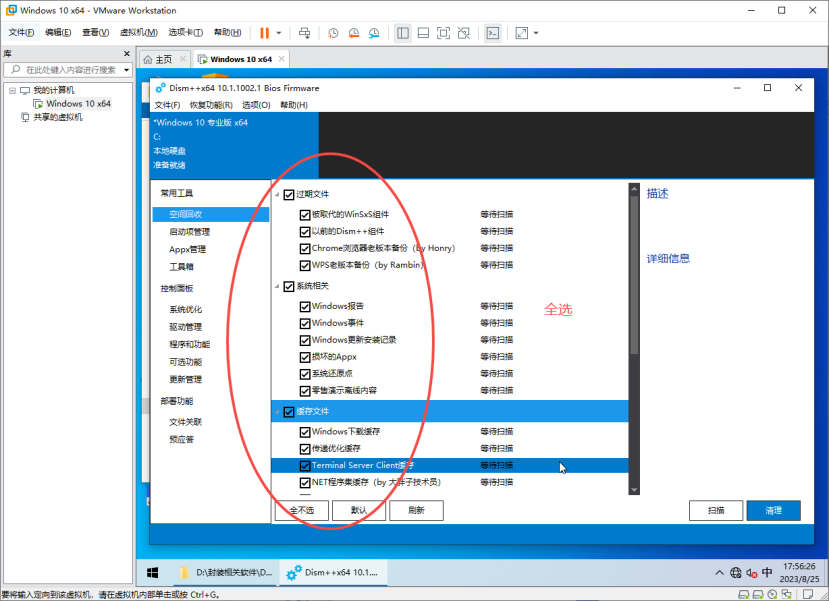
Task: Collapse the 过期文件 group
Action: point(277,195)
